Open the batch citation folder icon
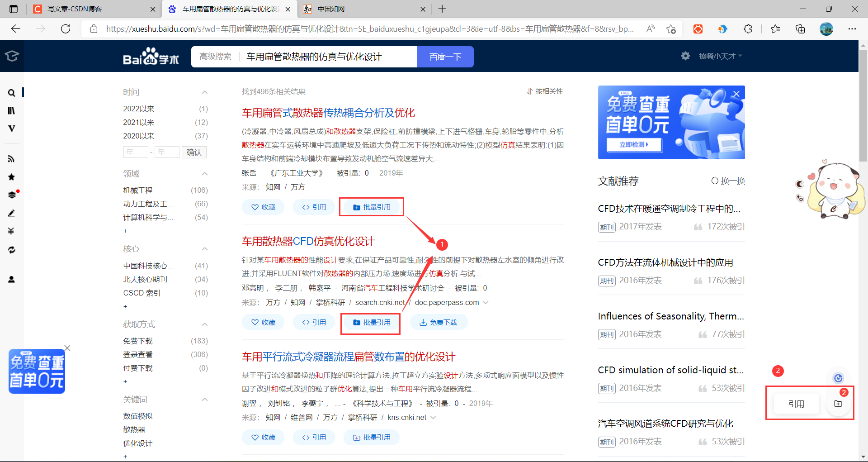Screen dimensions: 868x462 838,404
